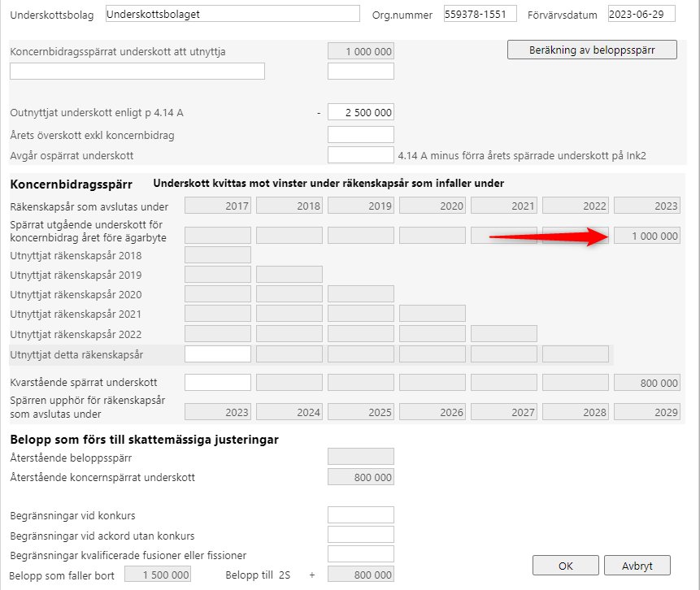700x590 pixels.
Task: Select the Belopp som faller bort value
Action: click(x=158, y=575)
